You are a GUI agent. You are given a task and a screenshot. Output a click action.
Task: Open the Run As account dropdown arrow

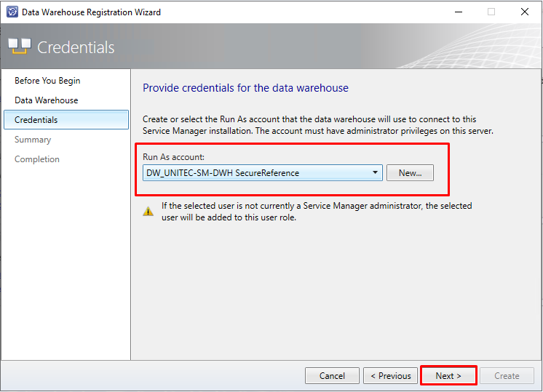pyautogui.click(x=375, y=172)
